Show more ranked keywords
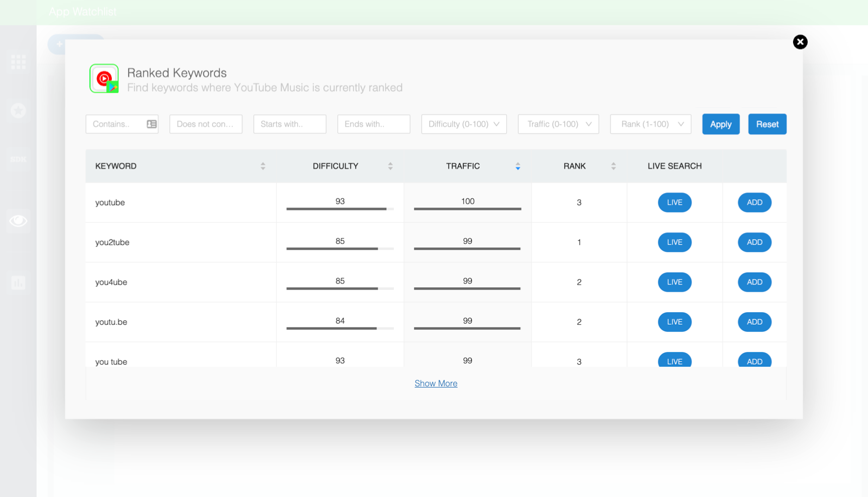This screenshot has width=868, height=497. pos(436,384)
